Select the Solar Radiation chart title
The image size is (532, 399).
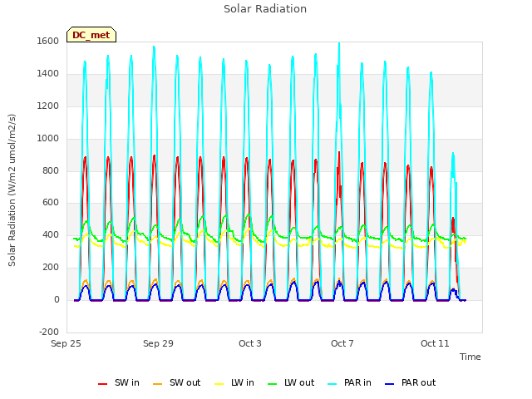265,9
